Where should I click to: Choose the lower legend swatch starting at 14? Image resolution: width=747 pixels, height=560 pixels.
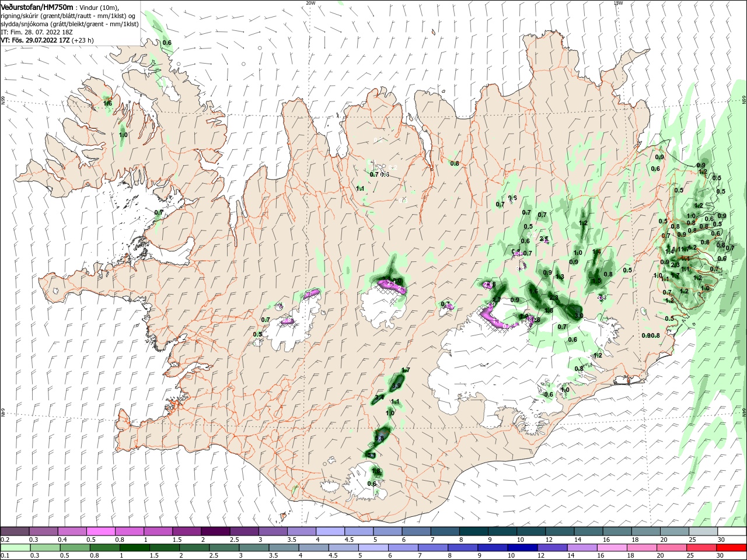(582, 548)
